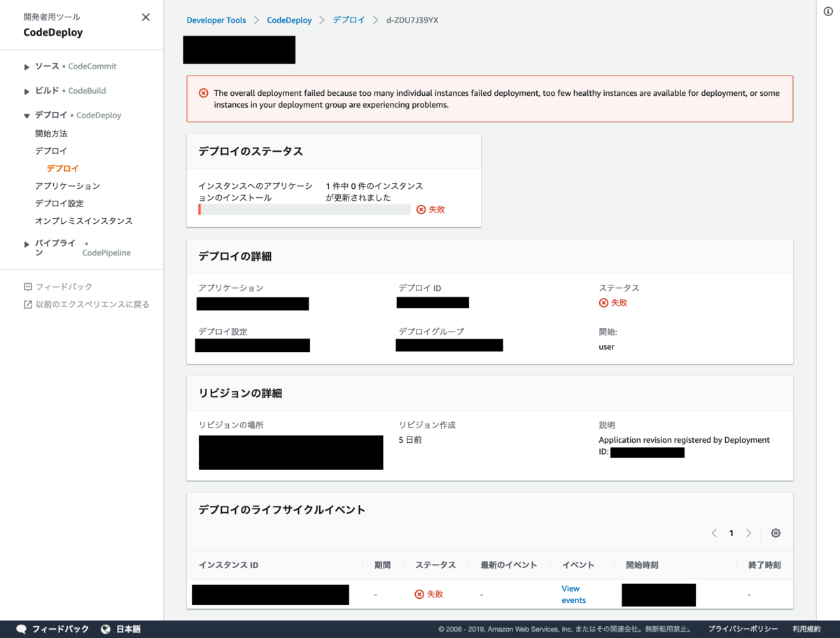Viewport: 840px width, 638px height.
Task: Open オンプレミスインスタンス in the sidebar
Action: (84, 221)
